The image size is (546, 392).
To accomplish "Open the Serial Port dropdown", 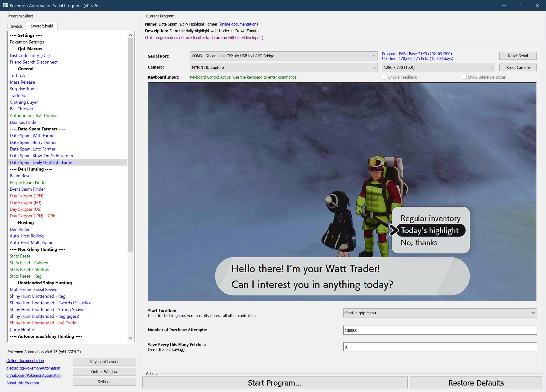I will click(x=283, y=56).
